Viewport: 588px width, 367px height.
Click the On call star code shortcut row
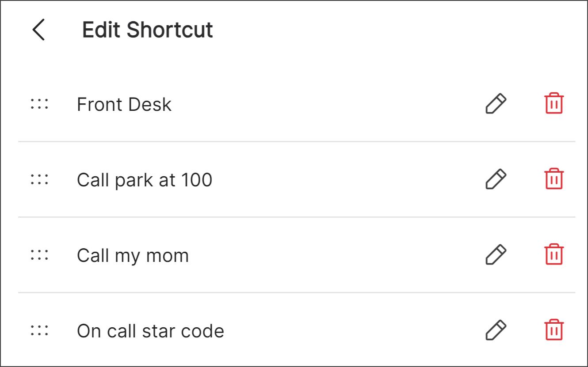150,330
